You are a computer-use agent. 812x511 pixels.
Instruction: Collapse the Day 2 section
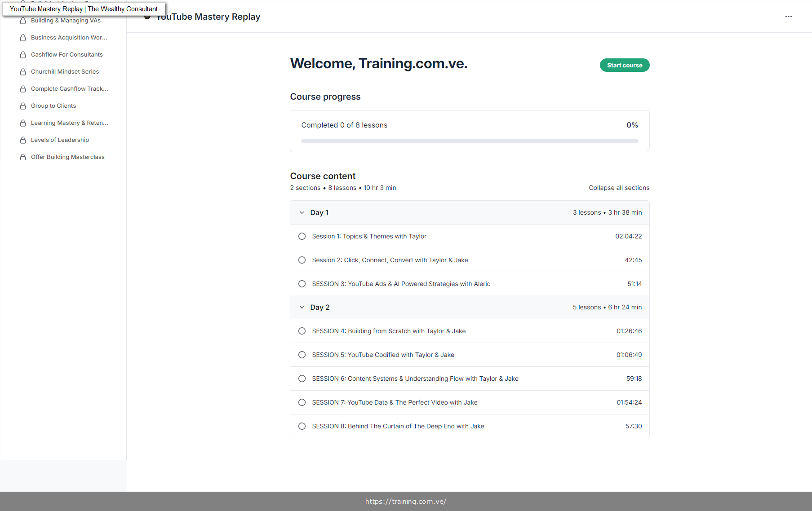[302, 307]
